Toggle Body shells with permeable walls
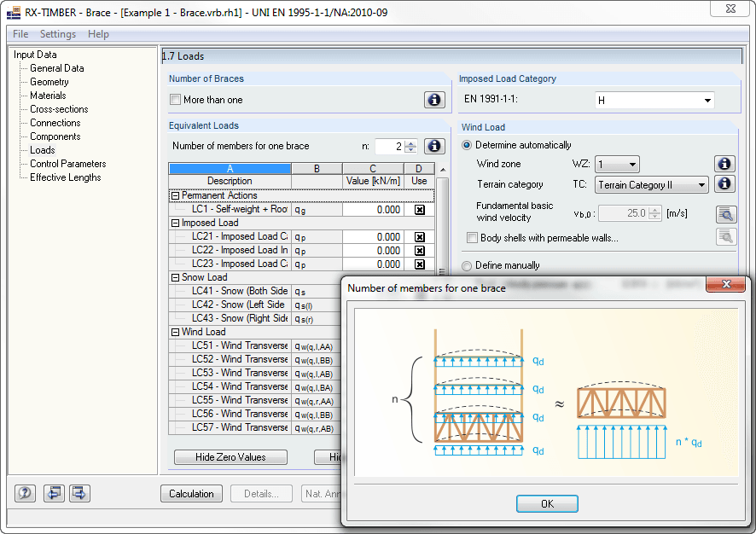 click(x=472, y=238)
